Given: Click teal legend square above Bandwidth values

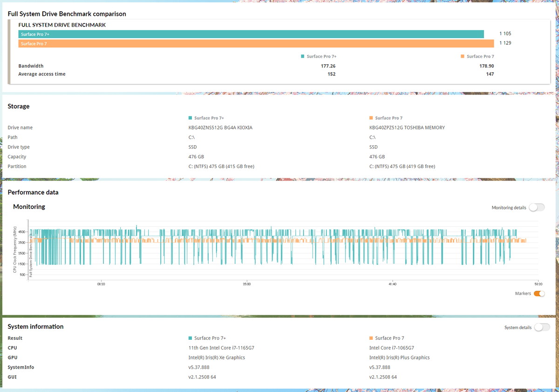Looking at the screenshot, I should click(x=303, y=56).
